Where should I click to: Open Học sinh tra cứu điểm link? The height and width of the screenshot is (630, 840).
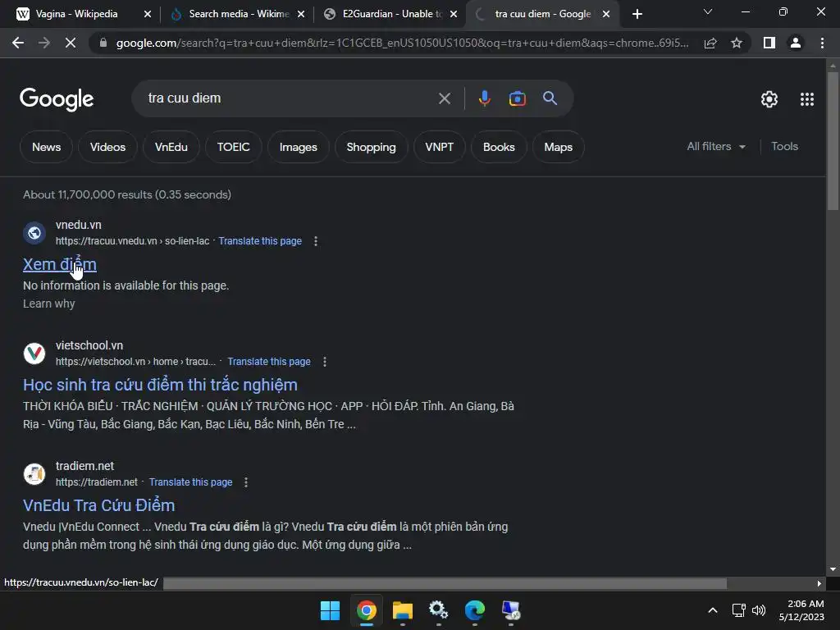pyautogui.click(x=160, y=385)
